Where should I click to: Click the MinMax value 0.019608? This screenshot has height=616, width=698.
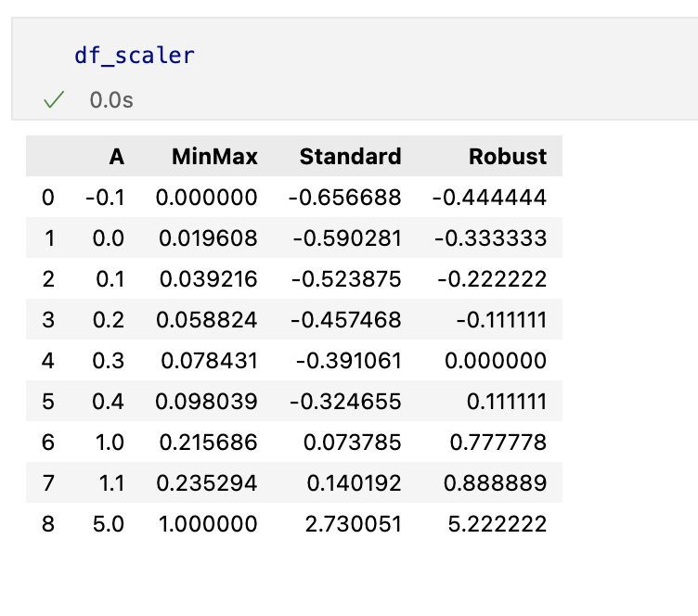click(x=208, y=238)
